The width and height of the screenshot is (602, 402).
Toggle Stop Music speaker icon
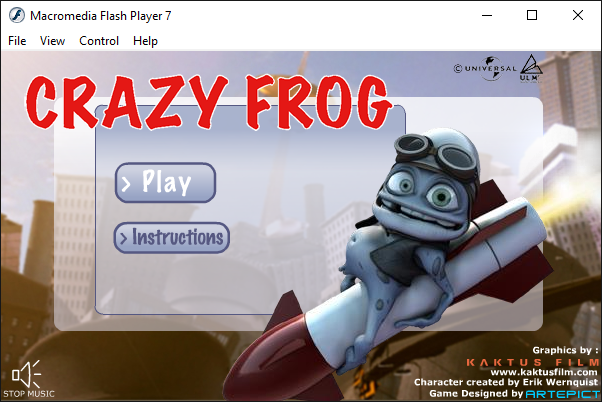pos(28,379)
